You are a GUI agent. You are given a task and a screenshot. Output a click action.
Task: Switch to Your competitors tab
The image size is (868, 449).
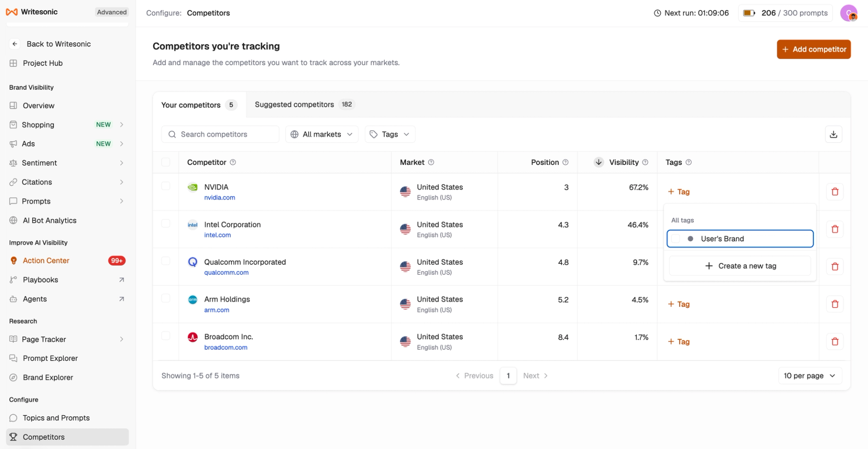pyautogui.click(x=199, y=105)
